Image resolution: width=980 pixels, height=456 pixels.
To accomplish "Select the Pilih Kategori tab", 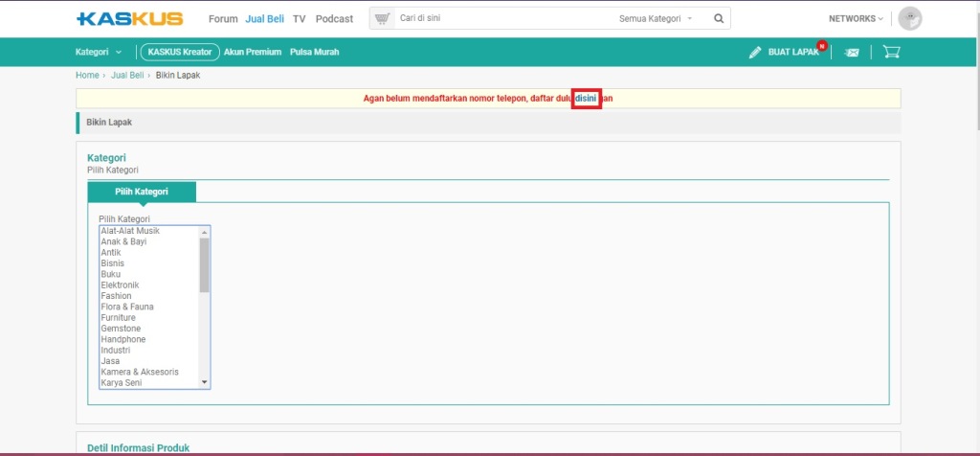I will coord(142,192).
